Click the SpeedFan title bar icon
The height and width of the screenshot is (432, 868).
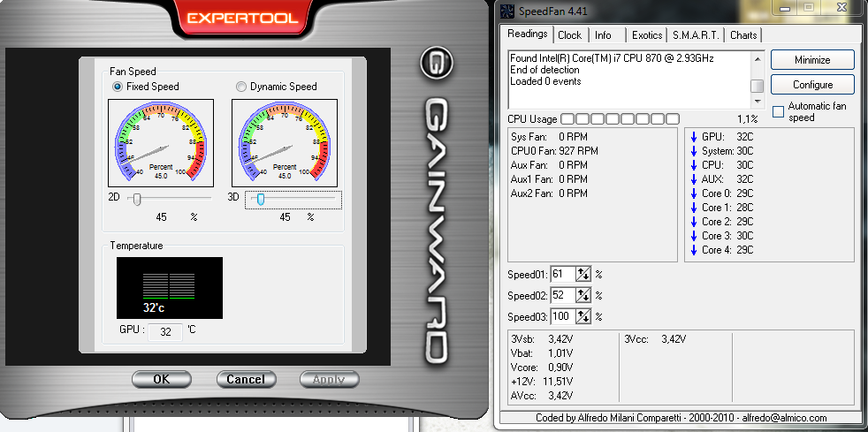(x=507, y=10)
